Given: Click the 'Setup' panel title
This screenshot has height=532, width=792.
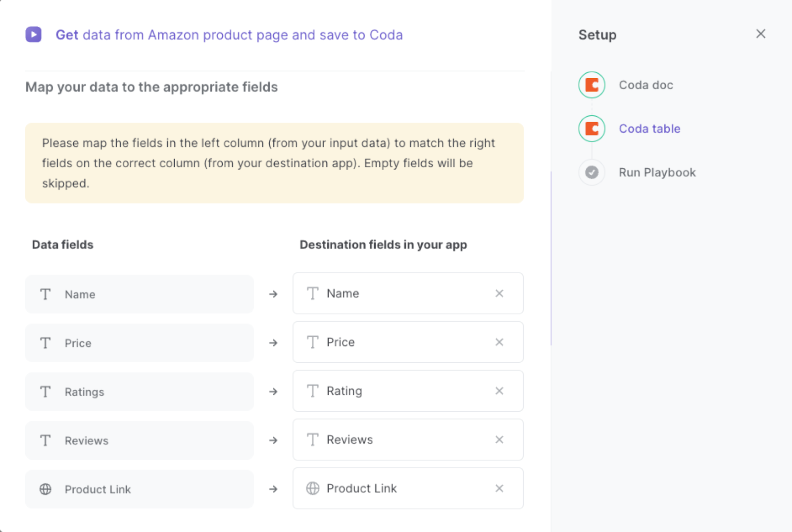Looking at the screenshot, I should 597,35.
